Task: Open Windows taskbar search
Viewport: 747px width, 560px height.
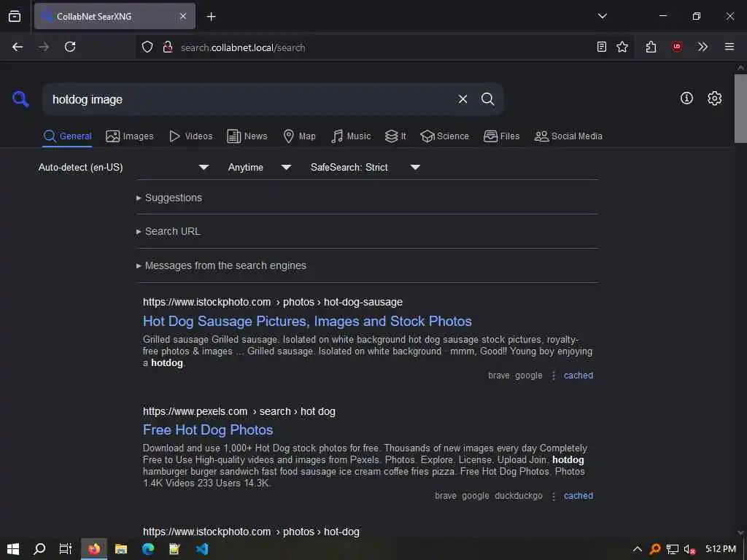Action: (39, 549)
